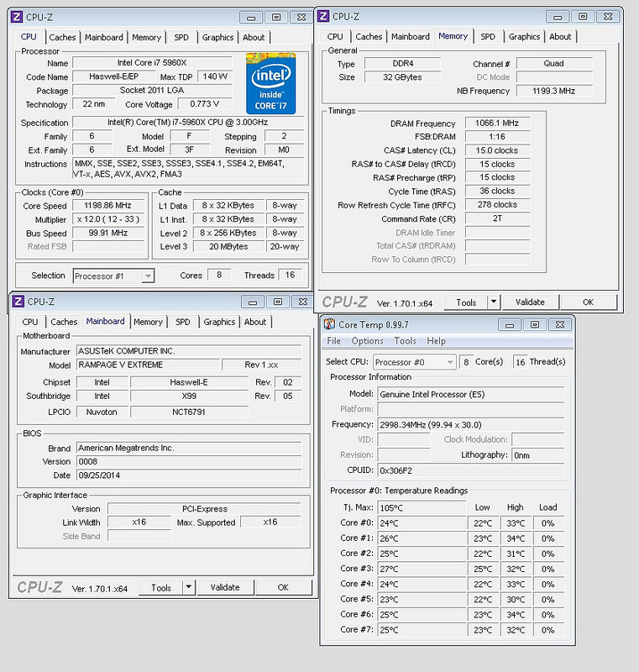
Task: Click the Specification field with i7-5960X CPU @ 3.00GHz
Action: tap(187, 122)
